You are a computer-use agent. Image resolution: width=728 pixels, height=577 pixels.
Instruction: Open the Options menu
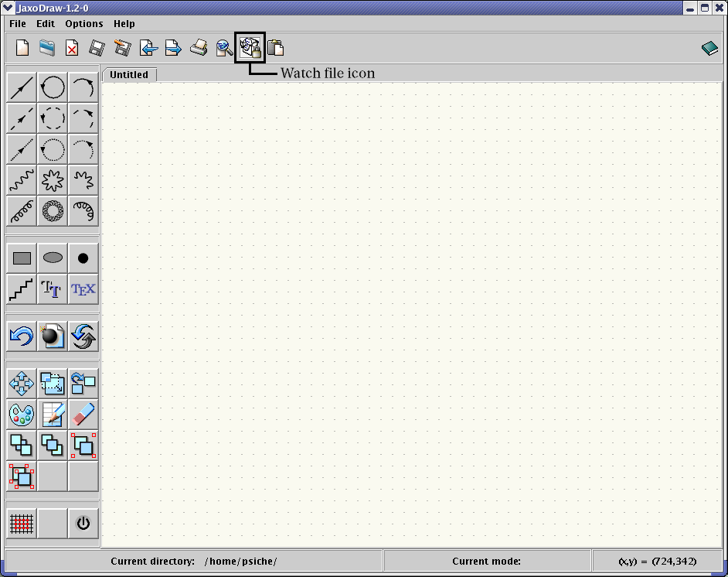84,24
